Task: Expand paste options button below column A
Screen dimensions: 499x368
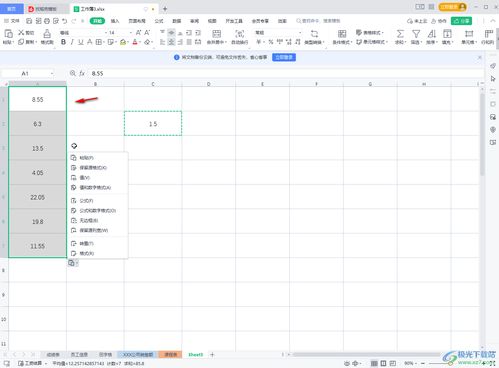Action: click(x=73, y=263)
